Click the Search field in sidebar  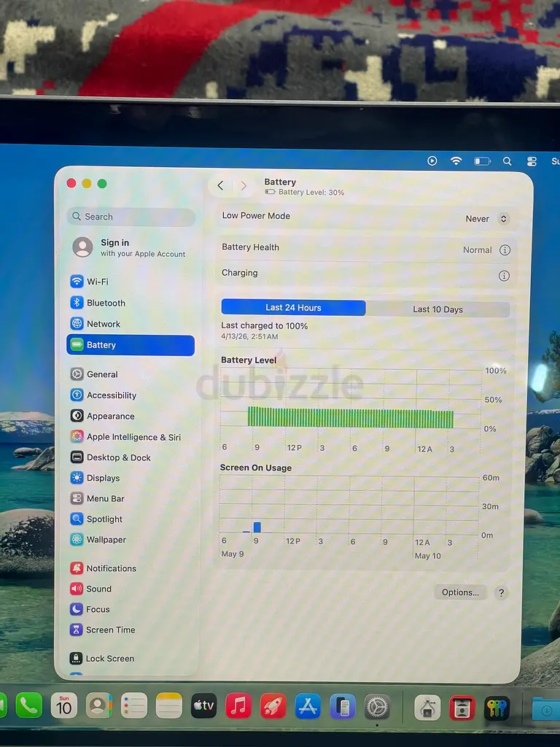131,217
